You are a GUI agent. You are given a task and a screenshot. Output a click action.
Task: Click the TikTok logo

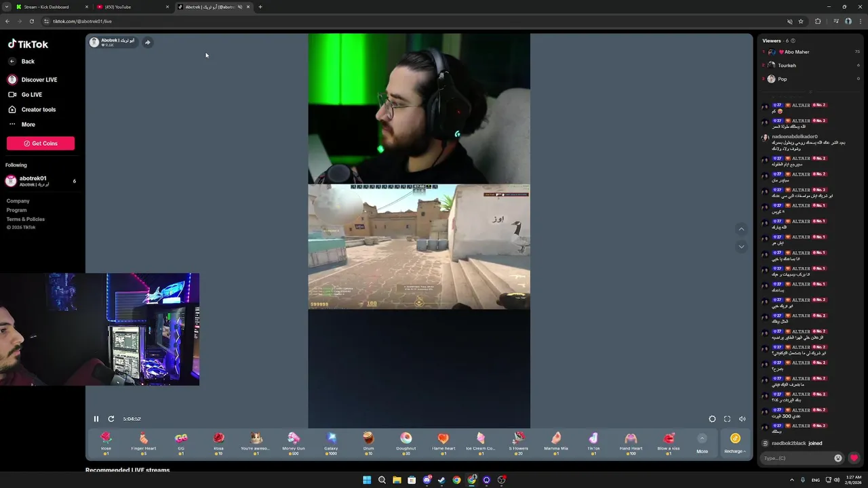28,44
